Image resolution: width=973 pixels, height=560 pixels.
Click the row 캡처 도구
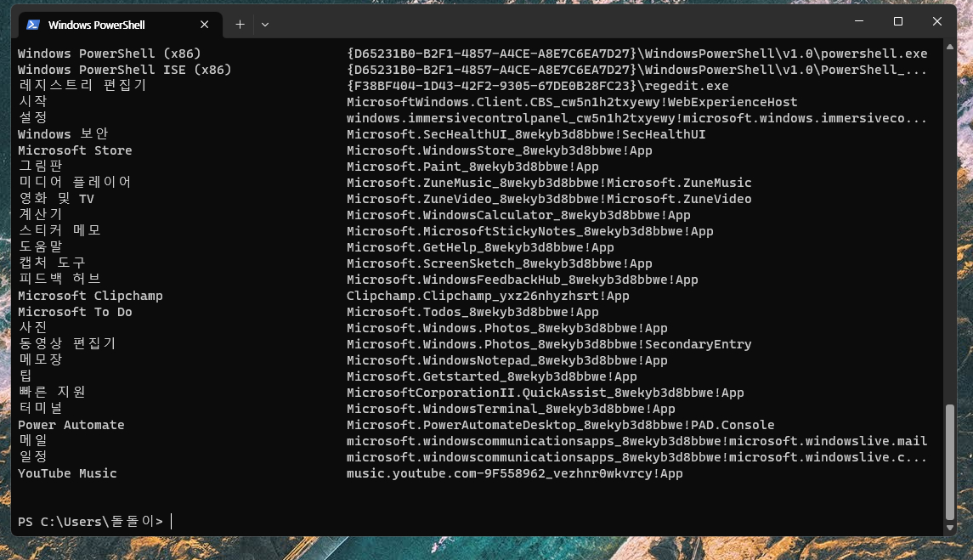click(52, 263)
